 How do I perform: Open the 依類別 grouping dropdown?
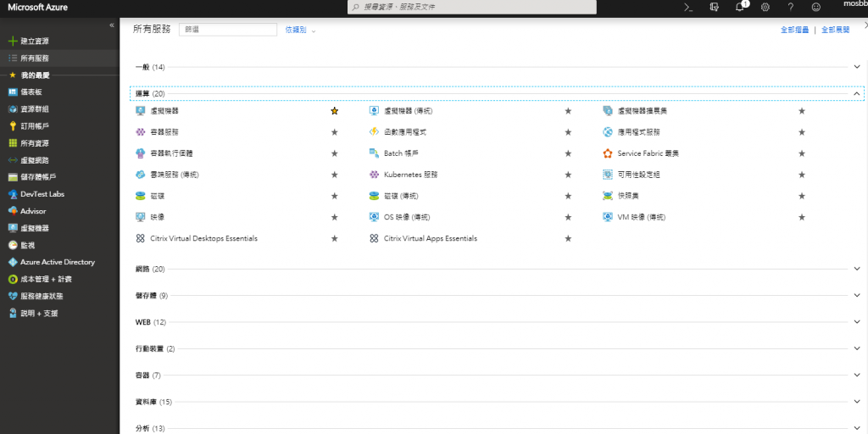tap(301, 30)
